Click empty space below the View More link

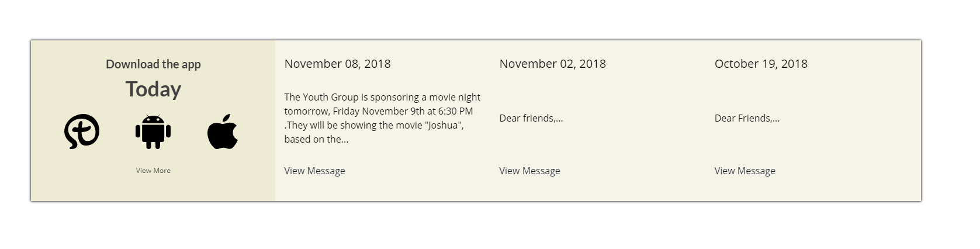point(153,188)
